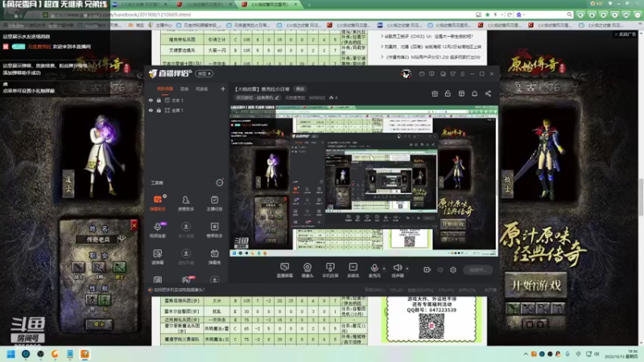Expand speaker options arrow
The width and height of the screenshot is (644, 362).
click(x=407, y=269)
